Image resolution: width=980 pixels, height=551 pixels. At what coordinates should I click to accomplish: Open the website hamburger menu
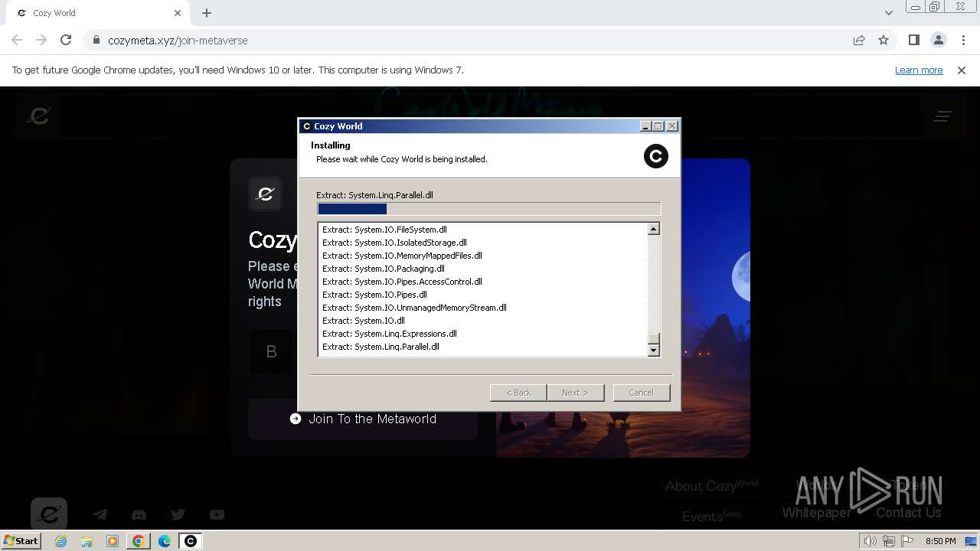pos(942,116)
